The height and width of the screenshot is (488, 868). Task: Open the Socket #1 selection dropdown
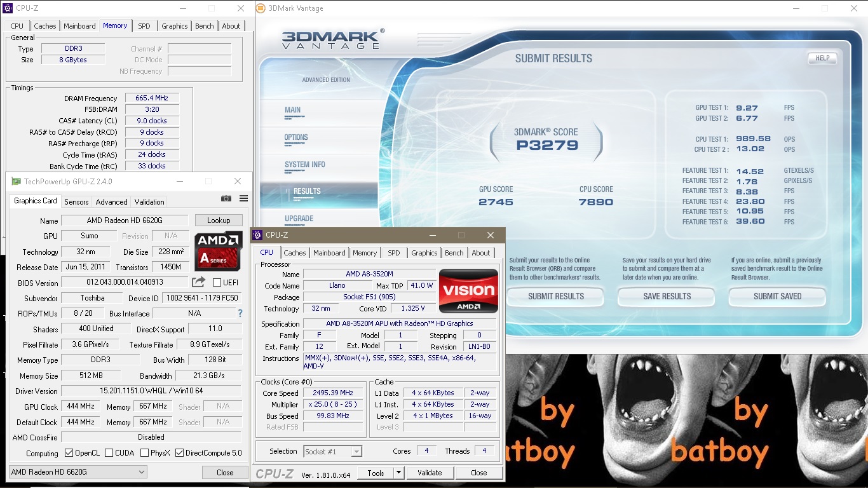coord(333,452)
